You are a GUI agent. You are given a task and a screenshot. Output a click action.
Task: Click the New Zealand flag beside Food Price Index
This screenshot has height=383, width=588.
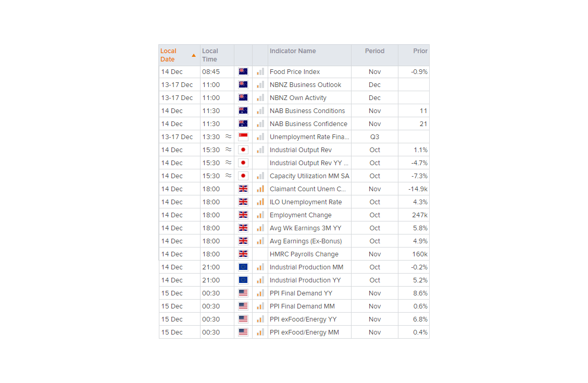point(243,72)
